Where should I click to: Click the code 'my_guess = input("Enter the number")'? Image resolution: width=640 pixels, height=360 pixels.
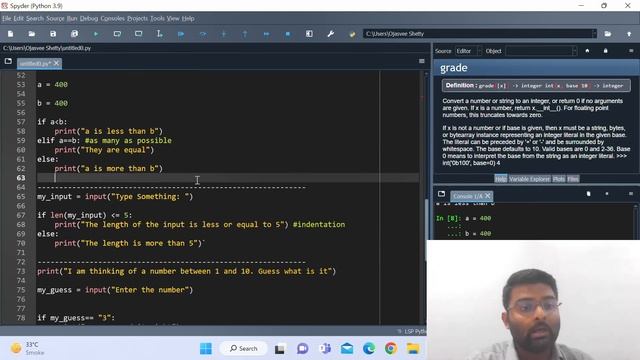point(115,290)
